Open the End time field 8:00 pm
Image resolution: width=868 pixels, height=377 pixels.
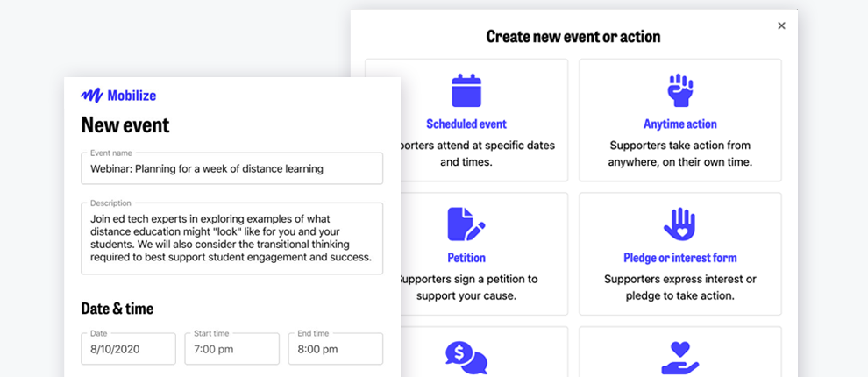[x=335, y=349]
